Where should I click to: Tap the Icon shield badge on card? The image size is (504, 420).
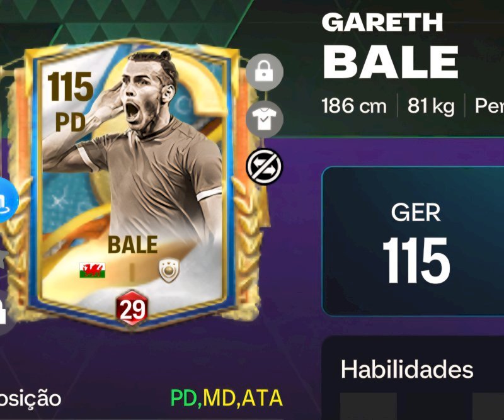pyautogui.click(x=169, y=271)
